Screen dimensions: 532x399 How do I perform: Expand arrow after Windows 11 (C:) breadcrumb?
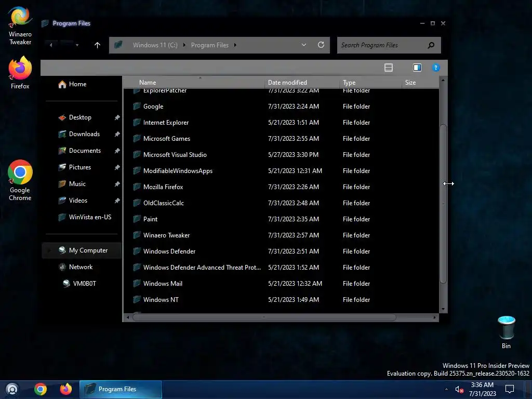tap(184, 45)
